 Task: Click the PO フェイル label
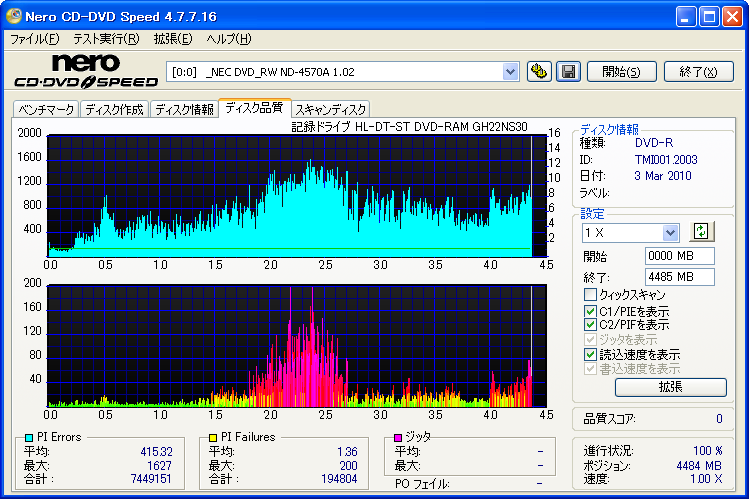pyautogui.click(x=422, y=484)
